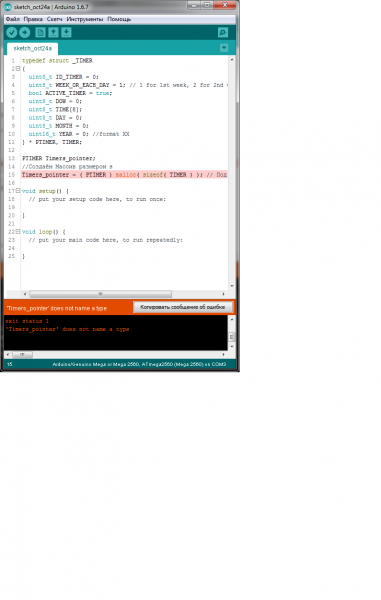381x600 pixels.
Task: Open the Serial Monitor magnifier icon
Action: coord(223,33)
